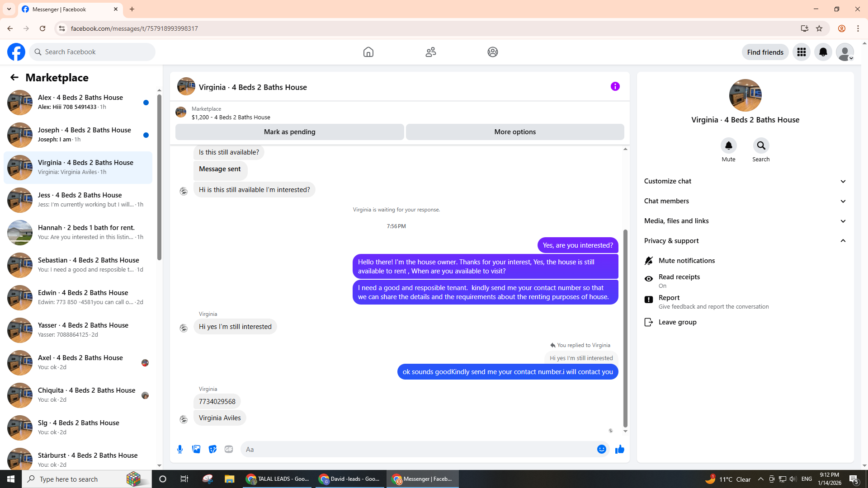Screen dimensions: 868x488
Task: Send a thumbs-up like
Action: click(619, 449)
